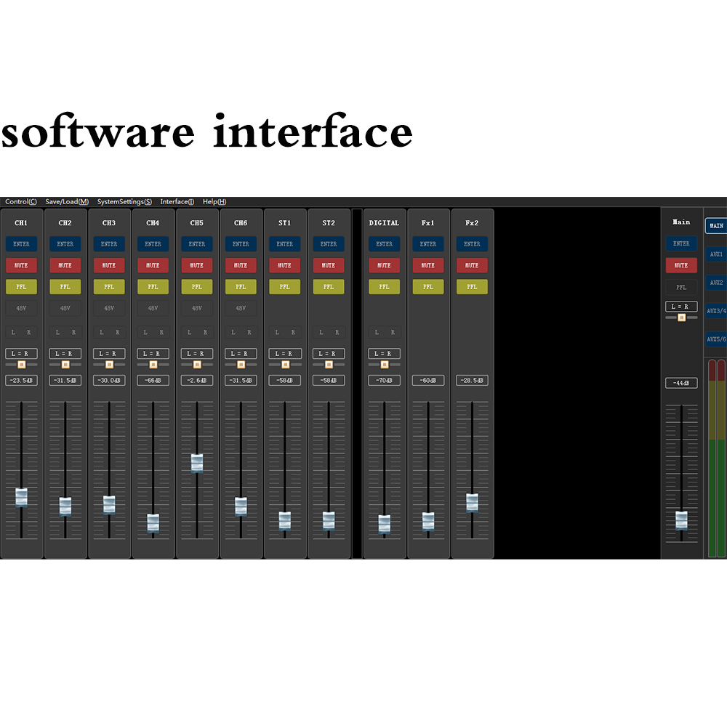727x728 pixels.
Task: Mute the Main output
Action: 681,266
